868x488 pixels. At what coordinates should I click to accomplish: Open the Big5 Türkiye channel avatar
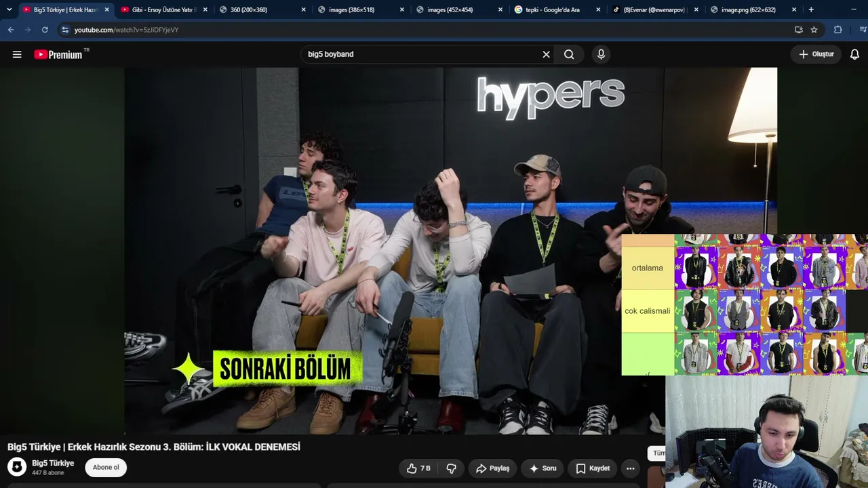tap(17, 467)
